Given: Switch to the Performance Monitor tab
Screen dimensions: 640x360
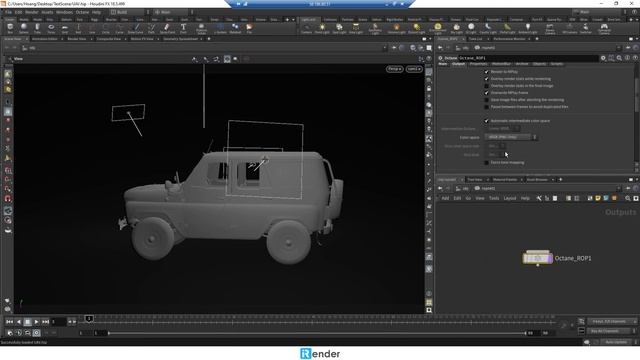Looking at the screenshot, I should click(x=509, y=39).
